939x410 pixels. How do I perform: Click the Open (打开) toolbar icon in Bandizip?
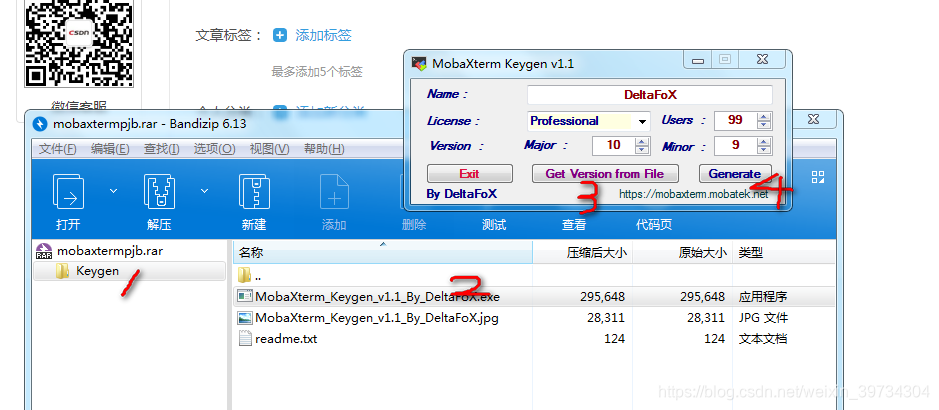pos(68,192)
